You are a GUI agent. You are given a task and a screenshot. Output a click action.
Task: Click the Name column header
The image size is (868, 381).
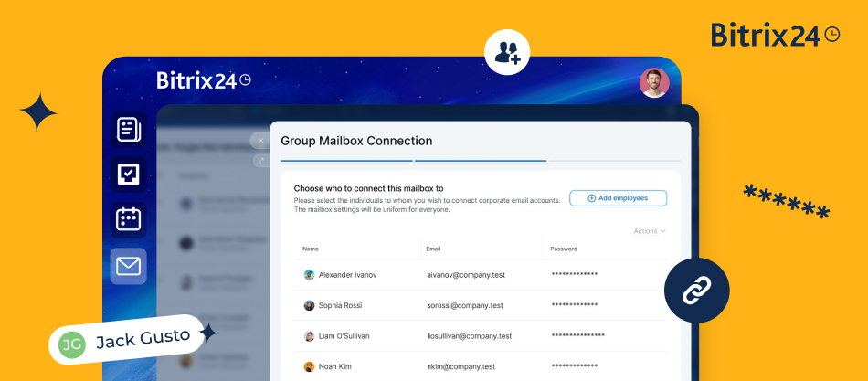(311, 249)
